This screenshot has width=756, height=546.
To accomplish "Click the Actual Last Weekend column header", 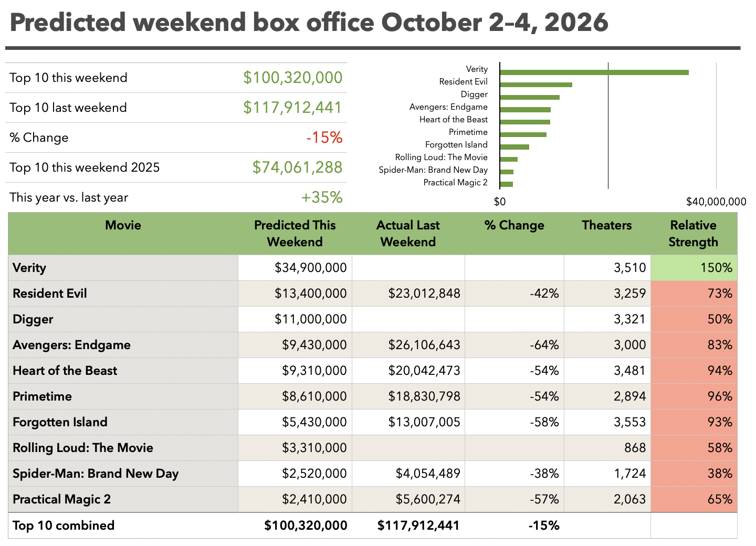I will click(408, 234).
